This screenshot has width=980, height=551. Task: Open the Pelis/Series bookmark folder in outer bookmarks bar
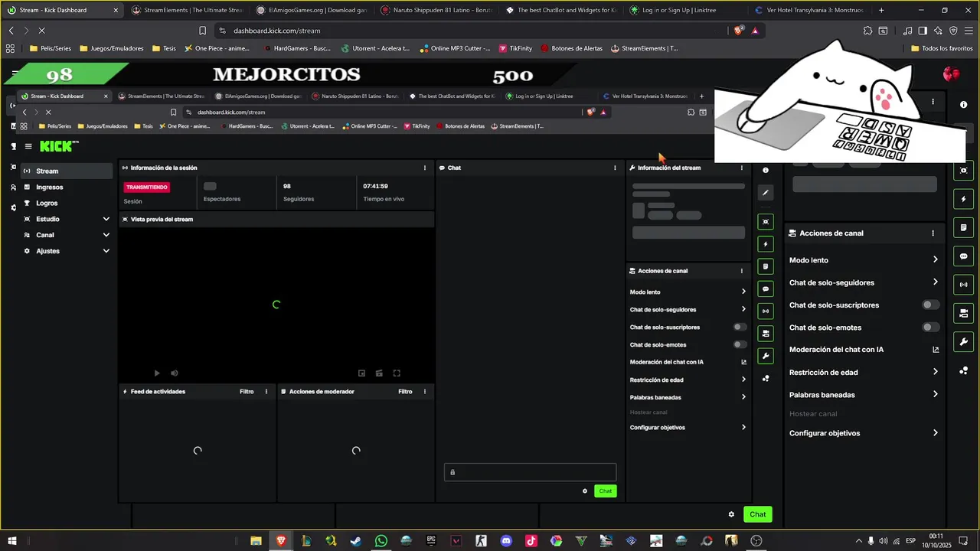(51, 48)
